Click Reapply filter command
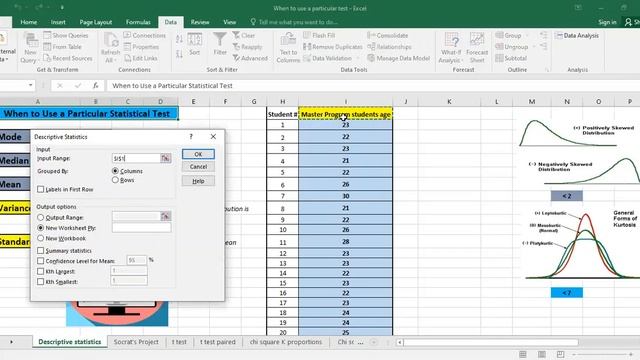 tap(247, 47)
